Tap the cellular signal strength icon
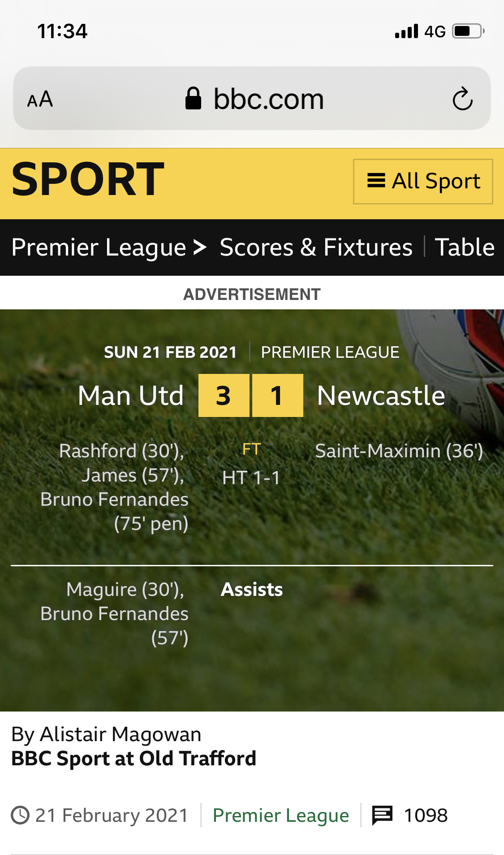Image resolution: width=504 pixels, height=855 pixels. point(406,31)
